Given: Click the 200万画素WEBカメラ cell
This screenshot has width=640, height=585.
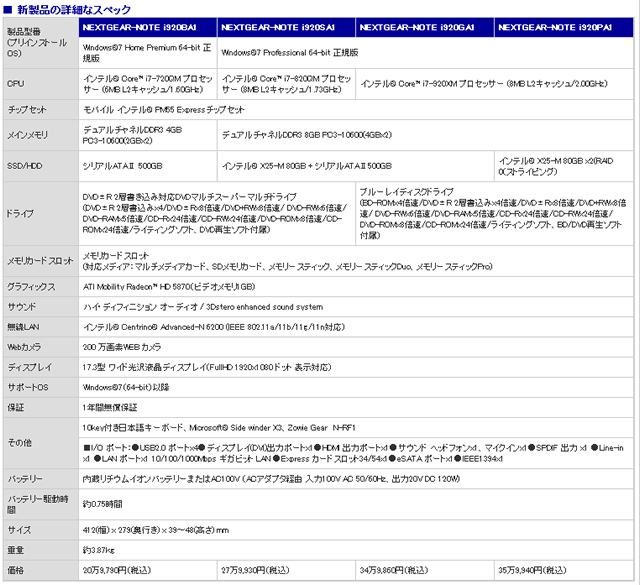Looking at the screenshot, I should tap(356, 347).
